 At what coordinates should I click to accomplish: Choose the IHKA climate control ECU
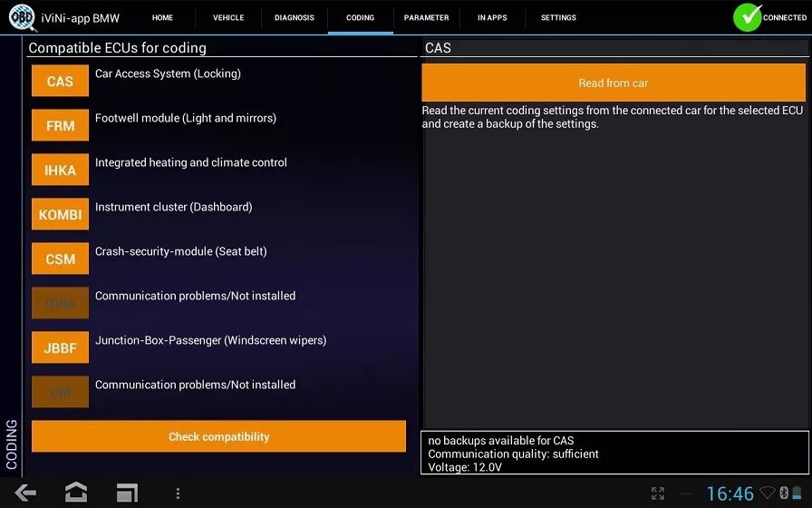[60, 170]
